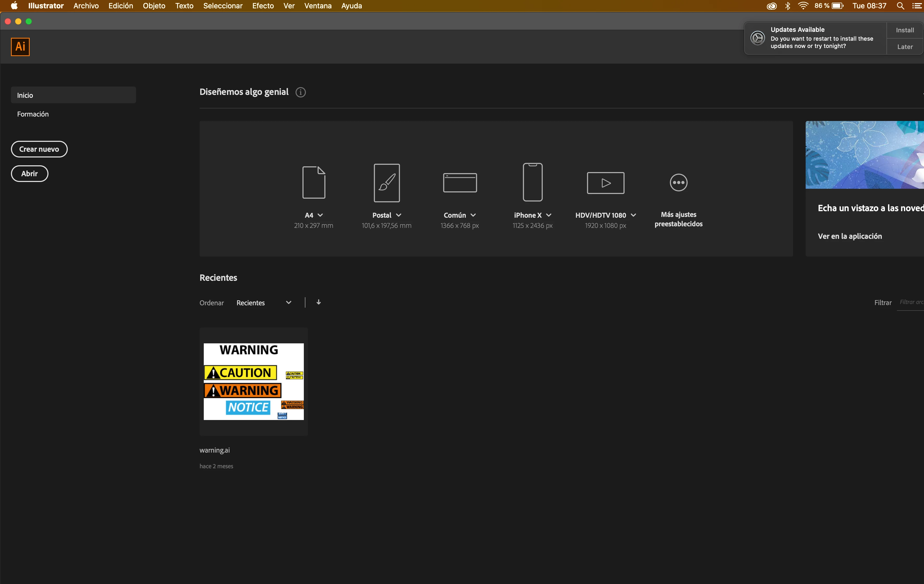924x584 pixels.
Task: Open macOS Spotlight search icon
Action: [900, 6]
